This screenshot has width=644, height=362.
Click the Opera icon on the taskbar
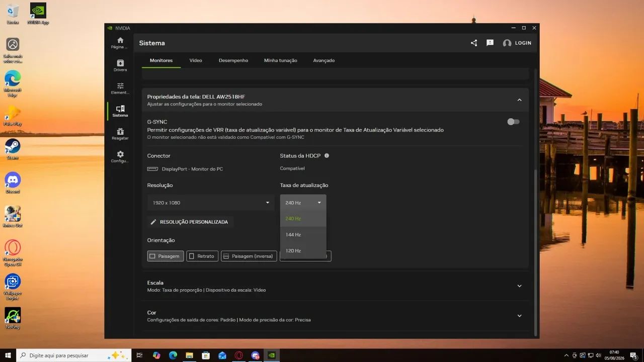(239, 355)
